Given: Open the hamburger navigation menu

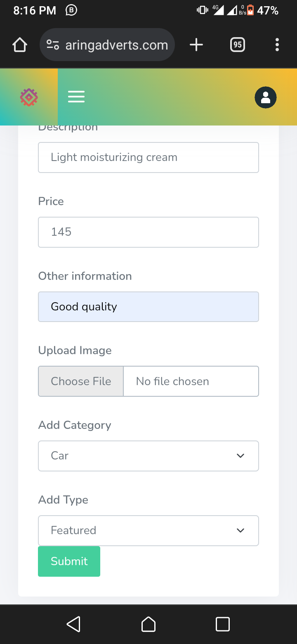Looking at the screenshot, I should [x=76, y=97].
